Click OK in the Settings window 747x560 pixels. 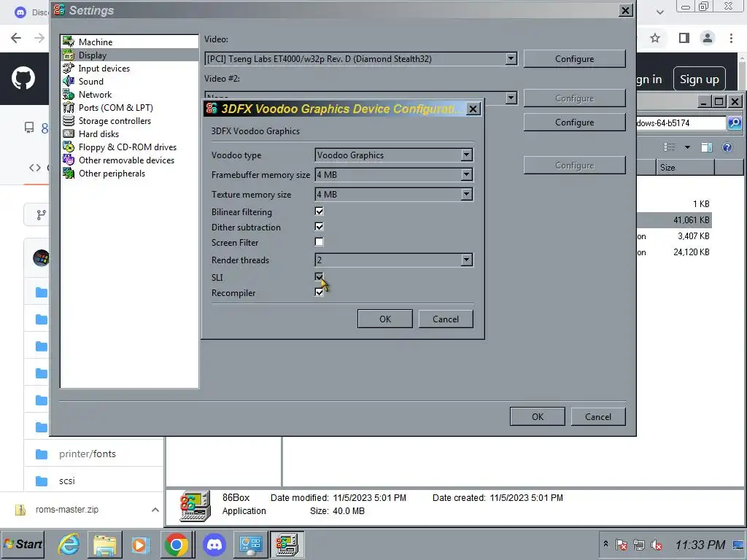pos(538,416)
